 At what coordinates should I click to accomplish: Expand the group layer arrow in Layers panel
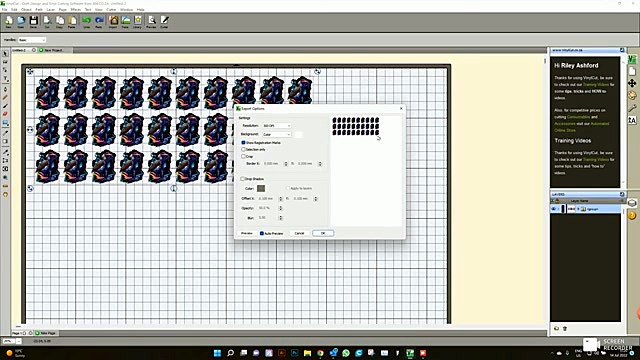(x=578, y=209)
